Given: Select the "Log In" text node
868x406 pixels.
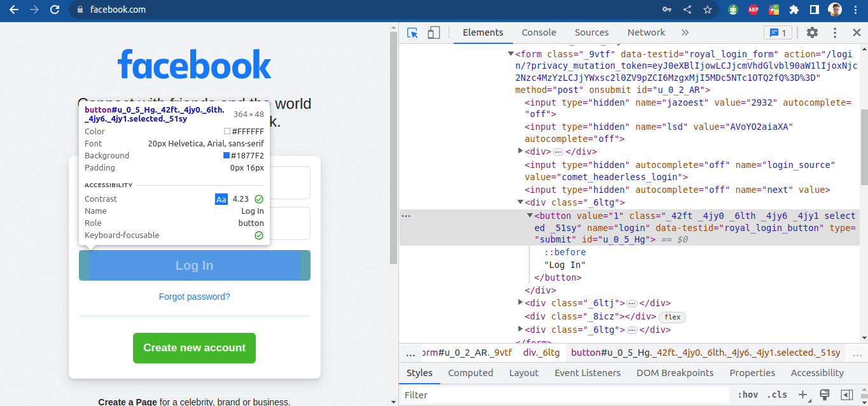Looking at the screenshot, I should (x=564, y=265).
